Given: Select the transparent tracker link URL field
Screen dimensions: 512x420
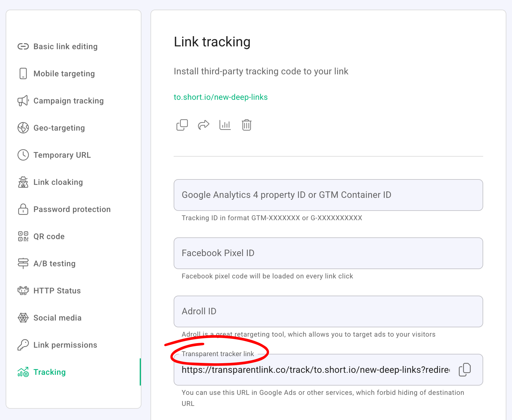Looking at the screenshot, I should coord(315,370).
